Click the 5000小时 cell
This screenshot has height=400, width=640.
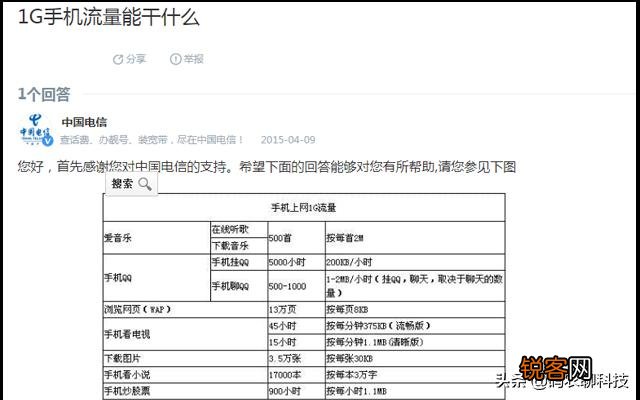point(296,262)
